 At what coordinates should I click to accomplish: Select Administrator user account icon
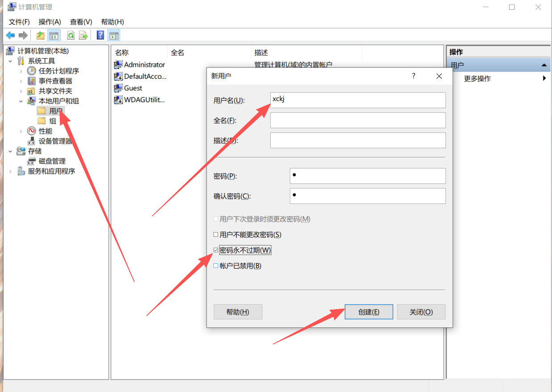click(x=119, y=65)
